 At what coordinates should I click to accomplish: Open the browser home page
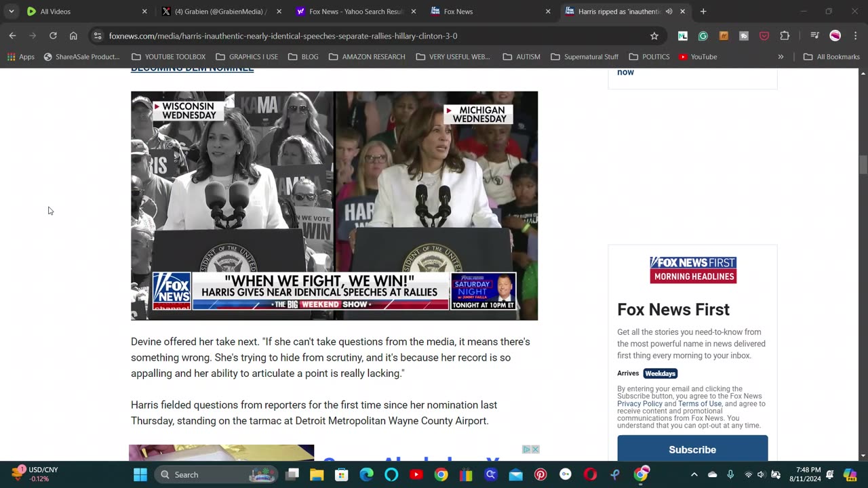73,36
